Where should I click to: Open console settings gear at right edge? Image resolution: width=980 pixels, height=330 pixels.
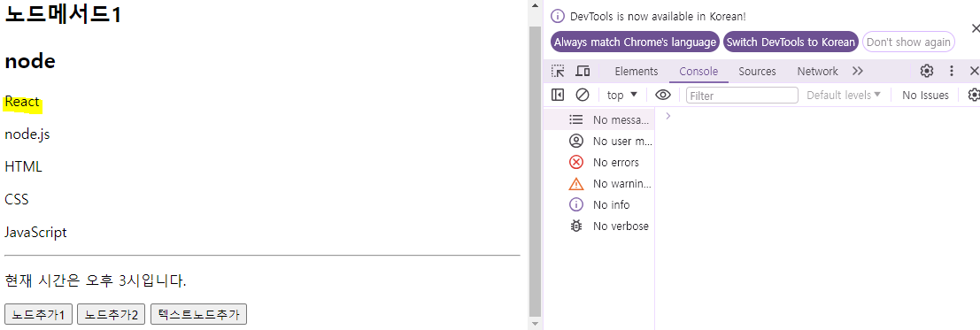click(974, 95)
